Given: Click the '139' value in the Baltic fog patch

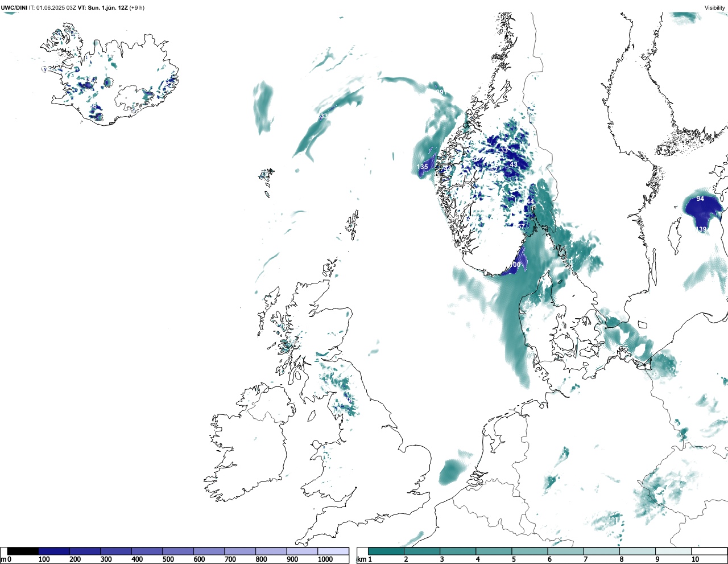Looking at the screenshot, I should tap(701, 229).
